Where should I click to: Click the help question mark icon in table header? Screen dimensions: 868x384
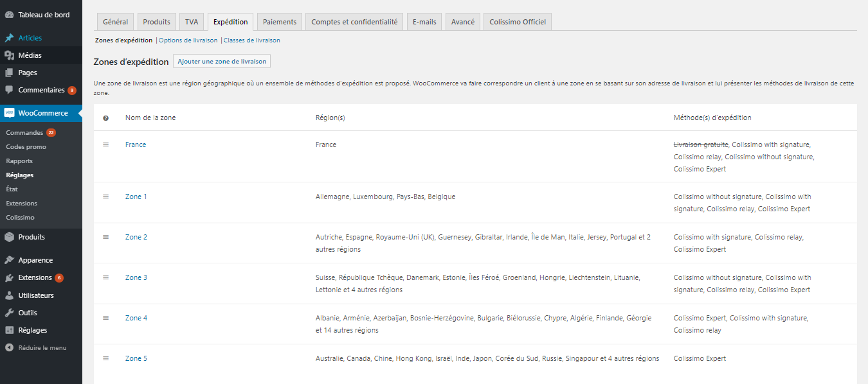(106, 118)
